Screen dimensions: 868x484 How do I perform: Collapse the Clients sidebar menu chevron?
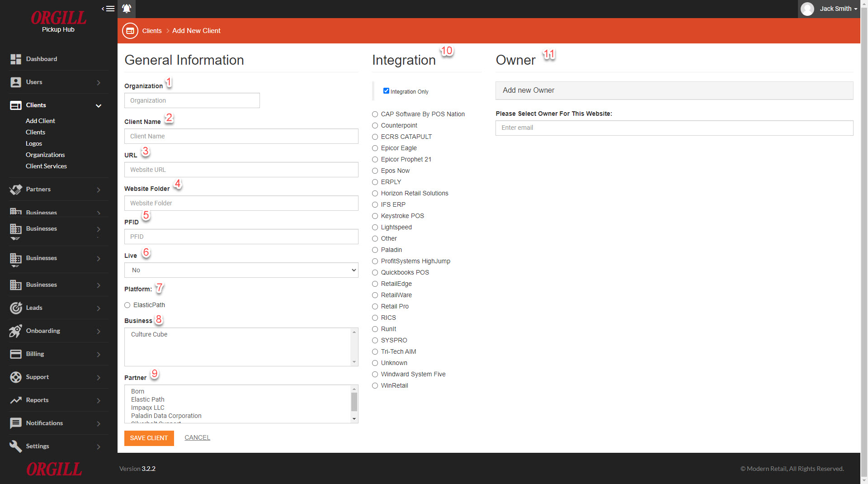tap(99, 105)
